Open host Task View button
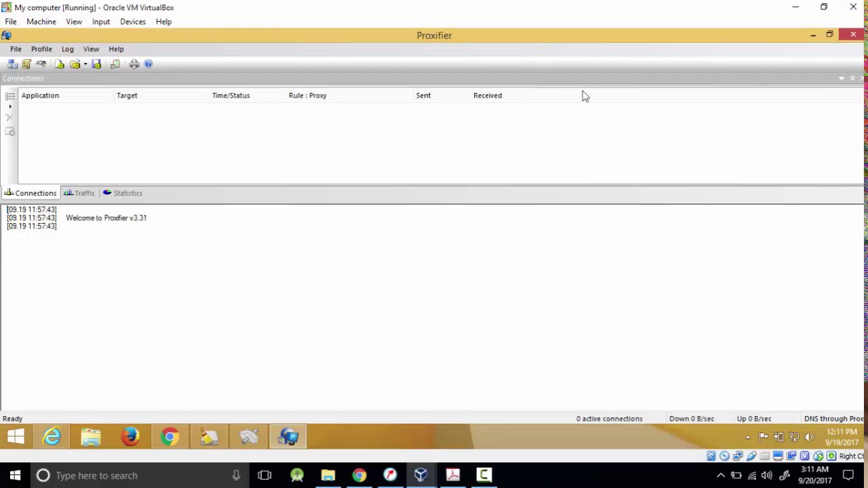 (x=264, y=476)
